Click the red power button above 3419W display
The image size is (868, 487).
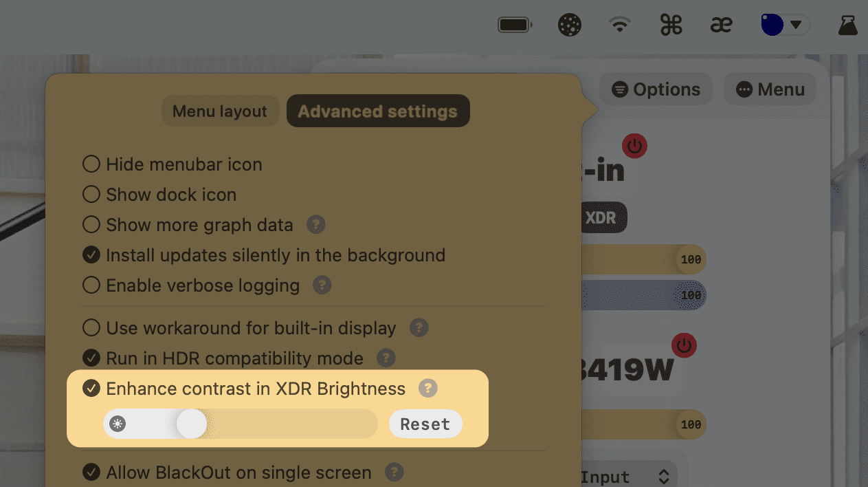[x=684, y=345]
